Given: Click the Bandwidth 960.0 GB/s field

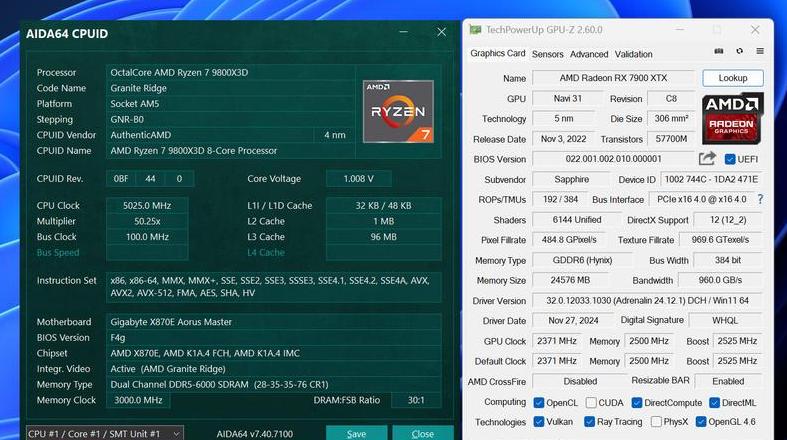Looking at the screenshot, I should click(720, 280).
